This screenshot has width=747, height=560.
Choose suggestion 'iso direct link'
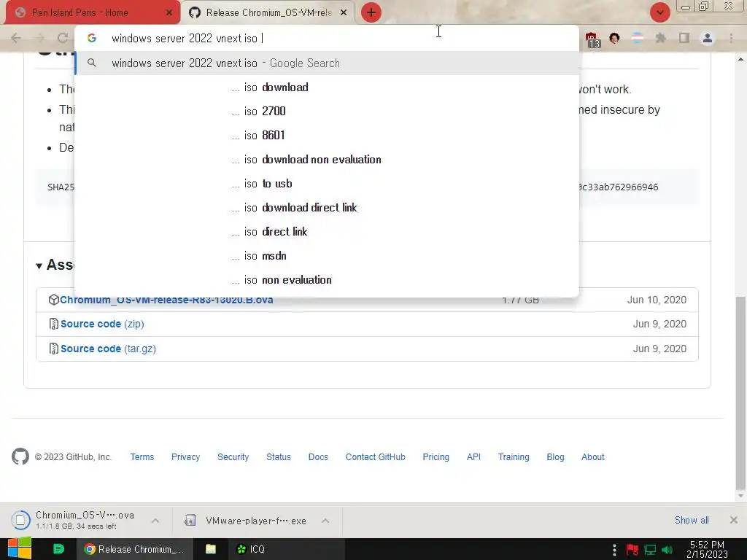[326, 231]
